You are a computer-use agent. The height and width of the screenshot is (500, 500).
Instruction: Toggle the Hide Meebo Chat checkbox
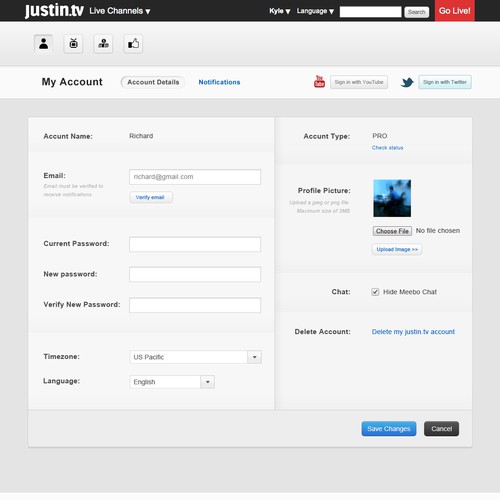click(375, 292)
